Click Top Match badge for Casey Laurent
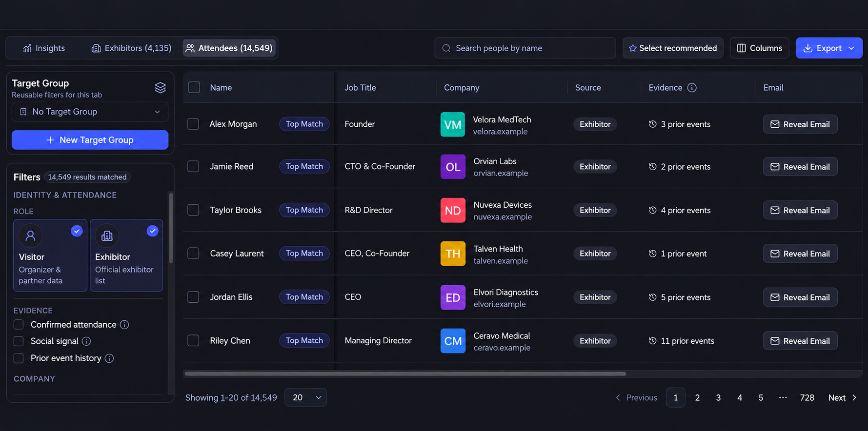This screenshot has height=431, width=868. click(304, 254)
